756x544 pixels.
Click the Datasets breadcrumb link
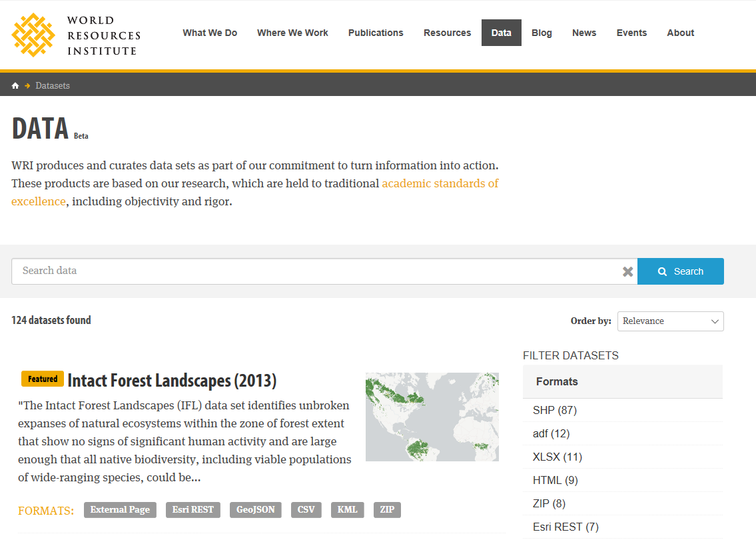(x=53, y=86)
